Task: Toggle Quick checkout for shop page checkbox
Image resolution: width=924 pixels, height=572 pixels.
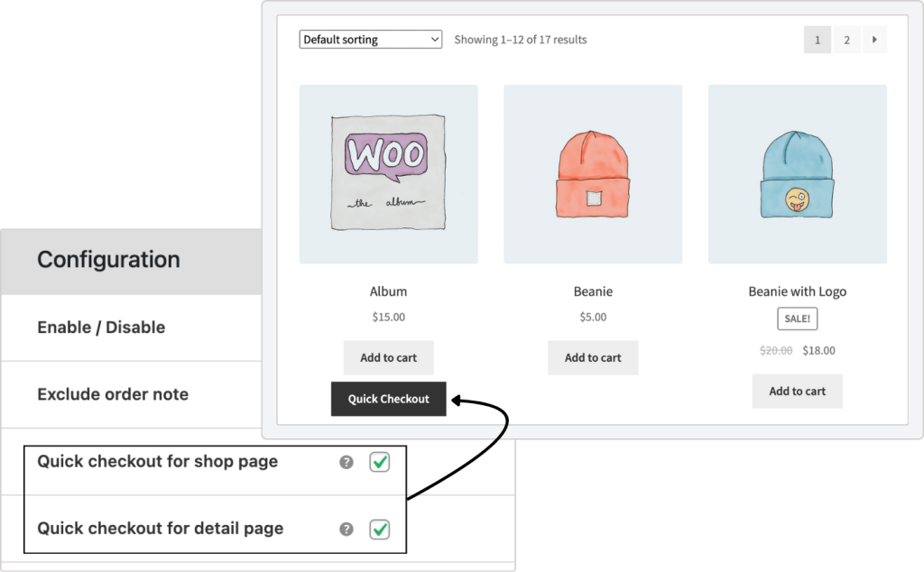Action: 380,463
